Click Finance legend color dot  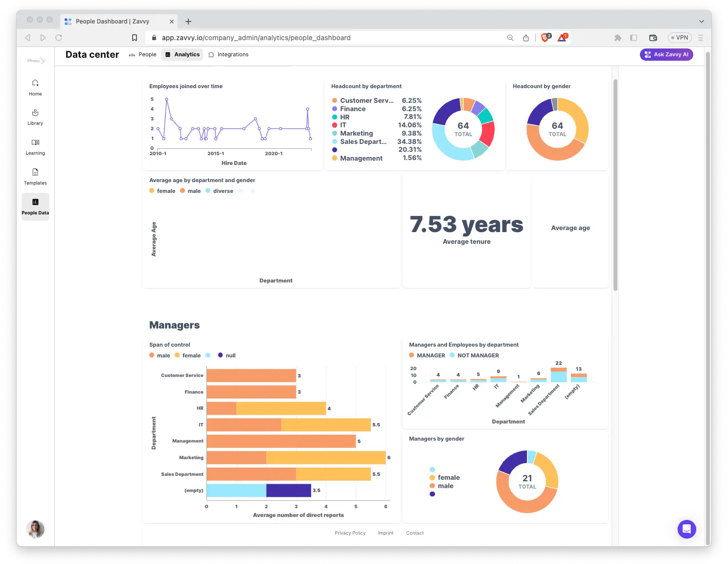(x=335, y=109)
